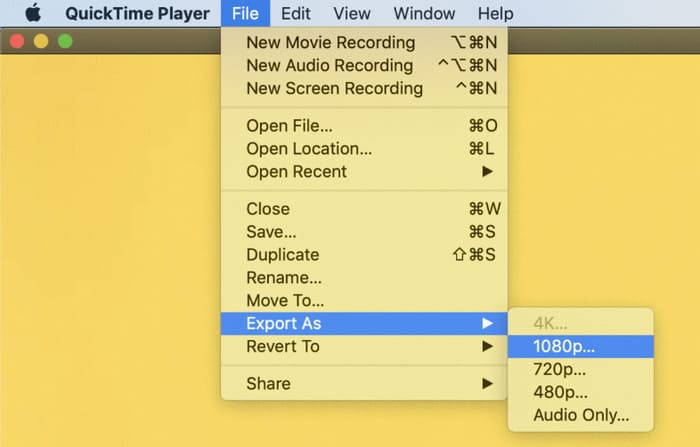The width and height of the screenshot is (700, 447).
Task: Choose Move To... menu item
Action: 364,300
